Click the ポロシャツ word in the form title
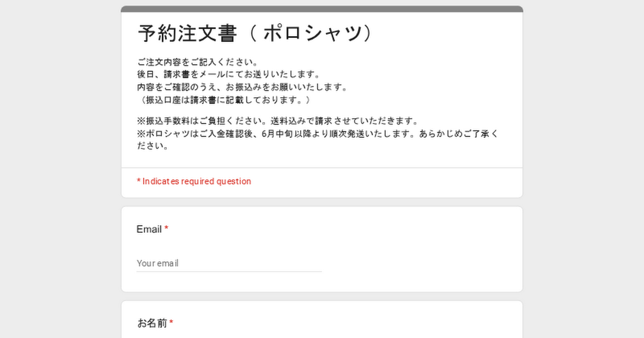 (313, 34)
